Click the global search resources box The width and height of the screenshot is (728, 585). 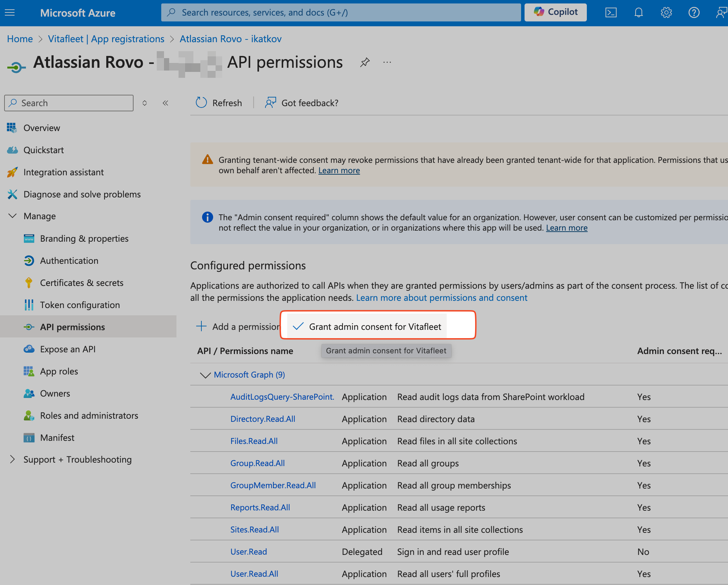click(341, 12)
